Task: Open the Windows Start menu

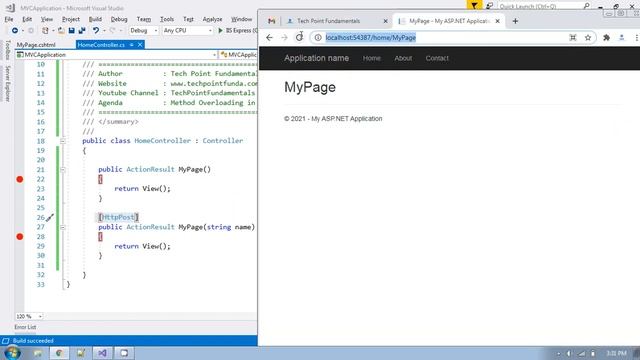Action: [x=12, y=353]
